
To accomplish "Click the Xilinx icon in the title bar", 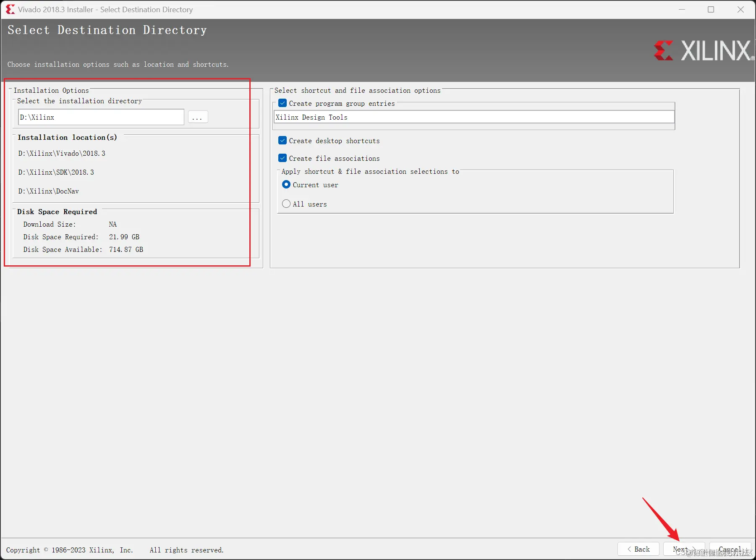I will 10,9.
